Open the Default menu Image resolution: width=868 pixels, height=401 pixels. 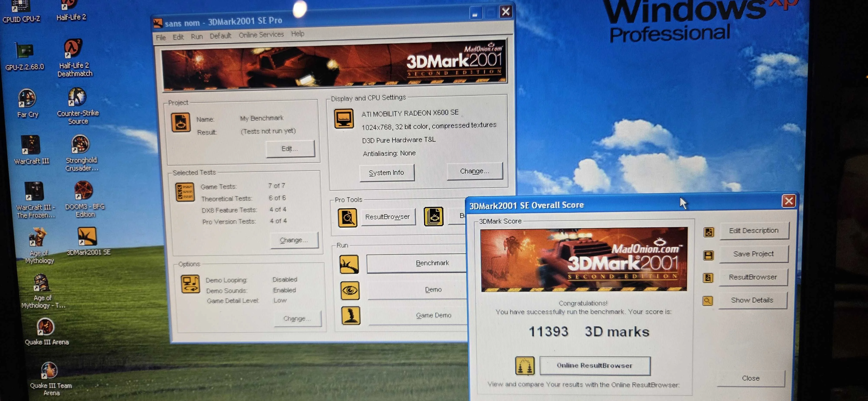coord(220,36)
